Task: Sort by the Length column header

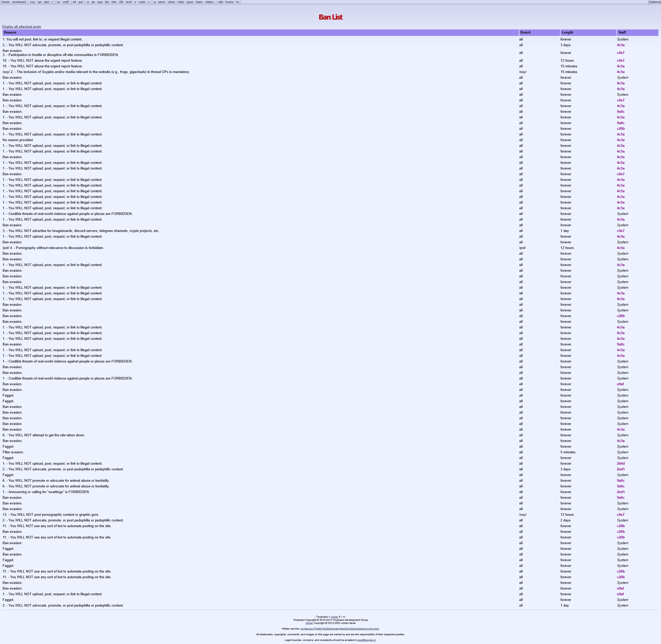Action: pyautogui.click(x=567, y=33)
